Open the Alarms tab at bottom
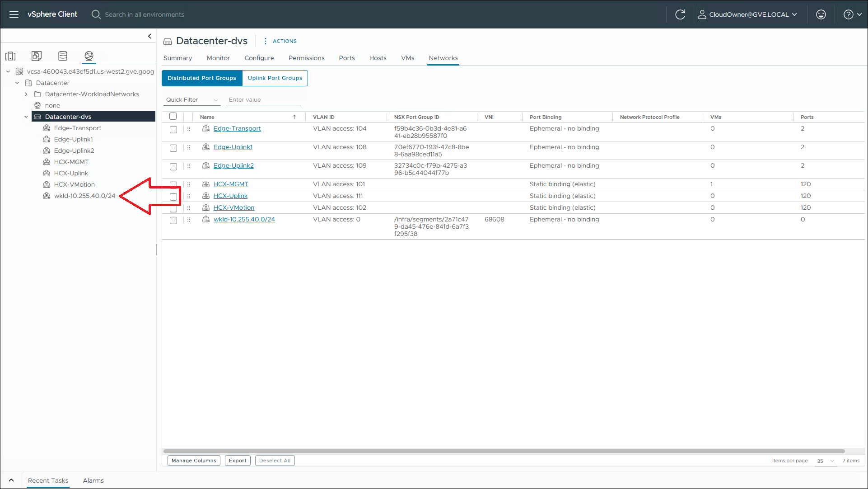Image resolution: width=868 pixels, height=489 pixels. click(x=93, y=480)
